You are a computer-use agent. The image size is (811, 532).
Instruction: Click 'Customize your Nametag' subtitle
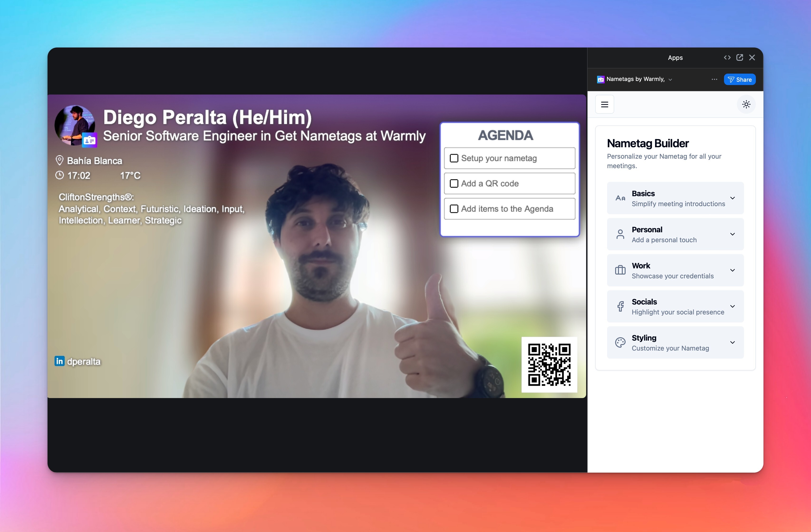(670, 348)
